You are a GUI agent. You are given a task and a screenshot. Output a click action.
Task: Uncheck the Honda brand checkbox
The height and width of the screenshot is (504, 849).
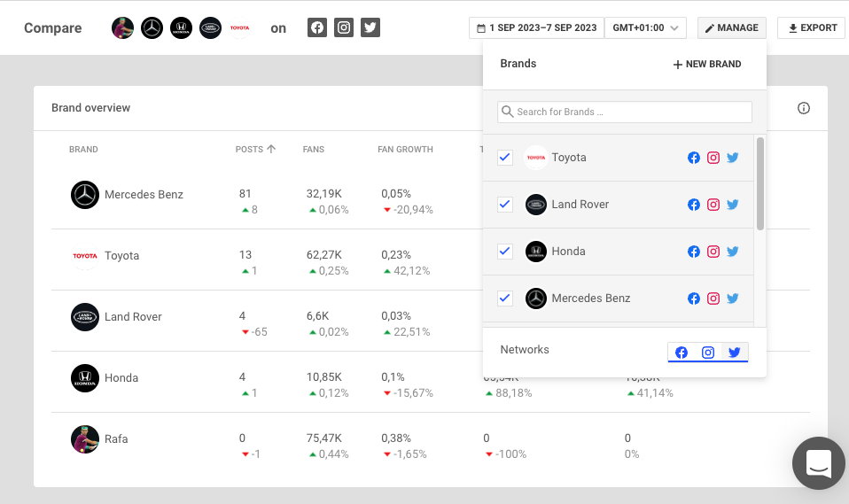point(505,252)
